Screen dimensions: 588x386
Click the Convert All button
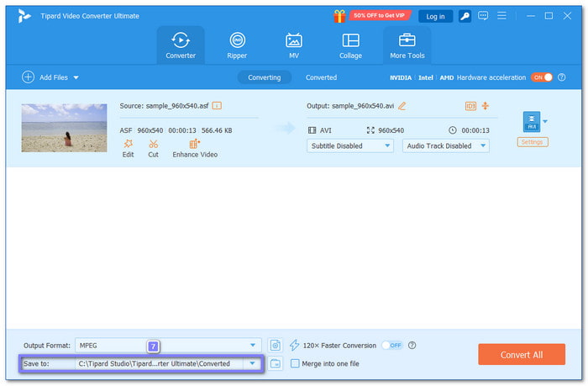(522, 354)
